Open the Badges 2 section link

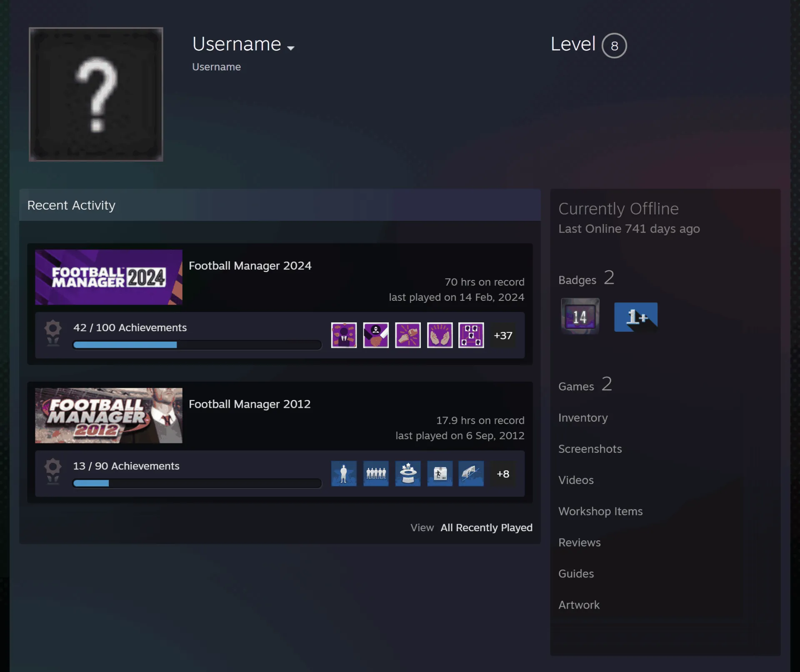(x=586, y=278)
